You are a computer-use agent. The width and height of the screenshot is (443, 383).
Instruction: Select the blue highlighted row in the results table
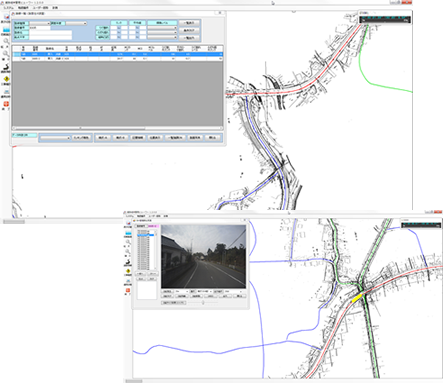coord(117,54)
